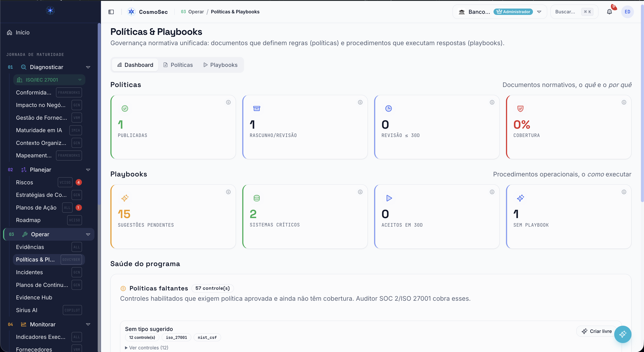Switch to the Playbooks tab

pyautogui.click(x=221, y=65)
